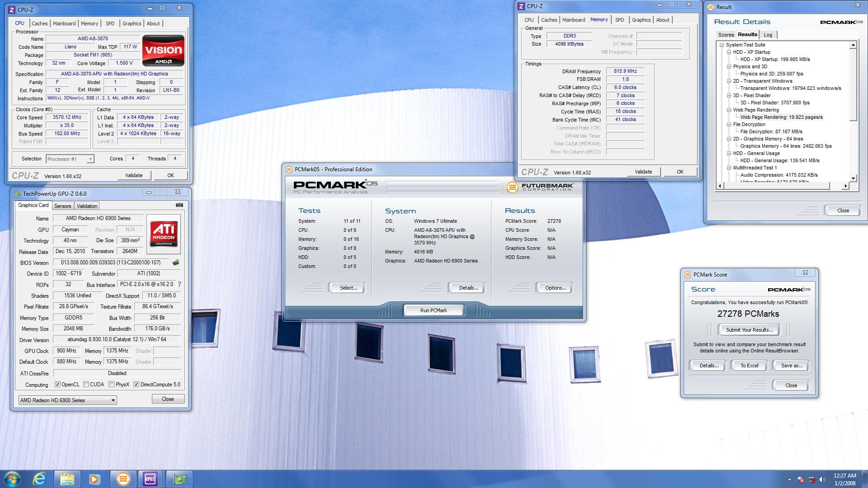The height and width of the screenshot is (488, 868).
Task: Select the Web Page Rendering: 19.923 pages/s row
Action: pyautogui.click(x=781, y=117)
